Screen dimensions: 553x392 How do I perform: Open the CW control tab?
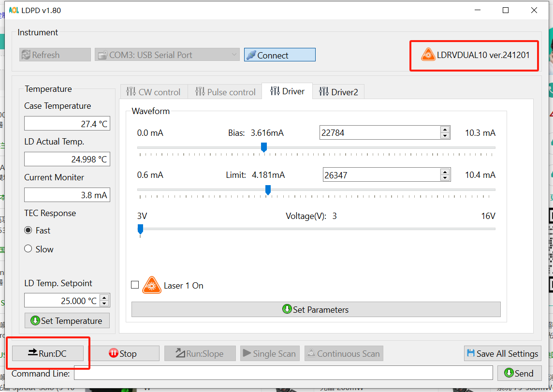click(x=153, y=92)
